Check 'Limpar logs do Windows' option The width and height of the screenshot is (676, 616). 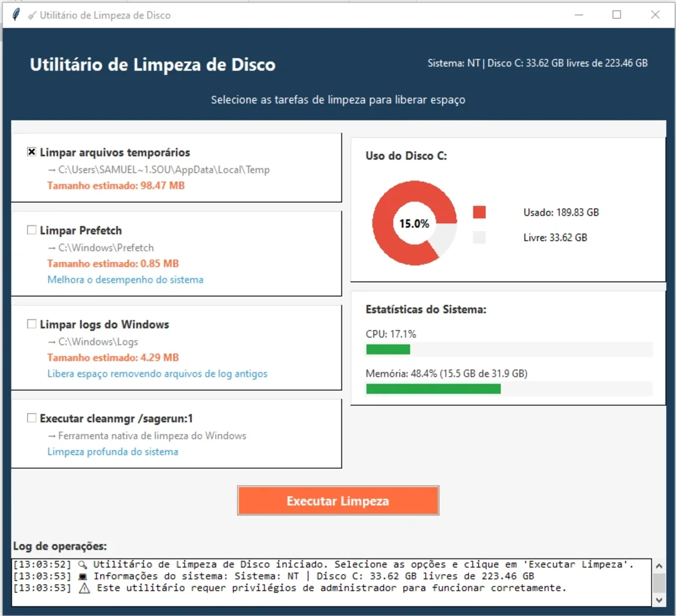32,324
